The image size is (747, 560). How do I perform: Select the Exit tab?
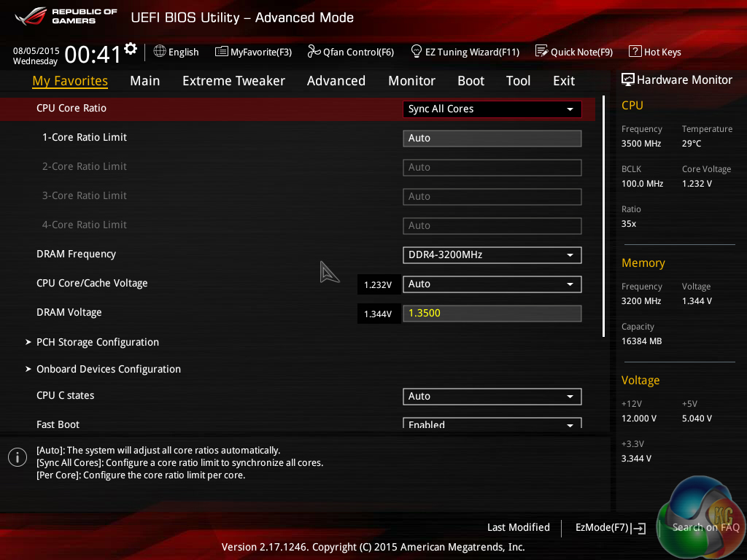564,81
